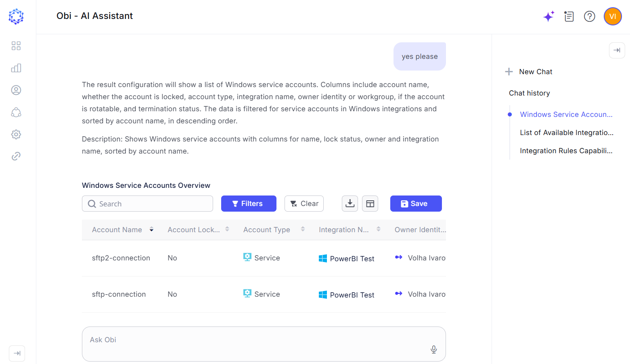Screen dimensions: 630x364
Task: Save the result configuration
Action: (416, 204)
